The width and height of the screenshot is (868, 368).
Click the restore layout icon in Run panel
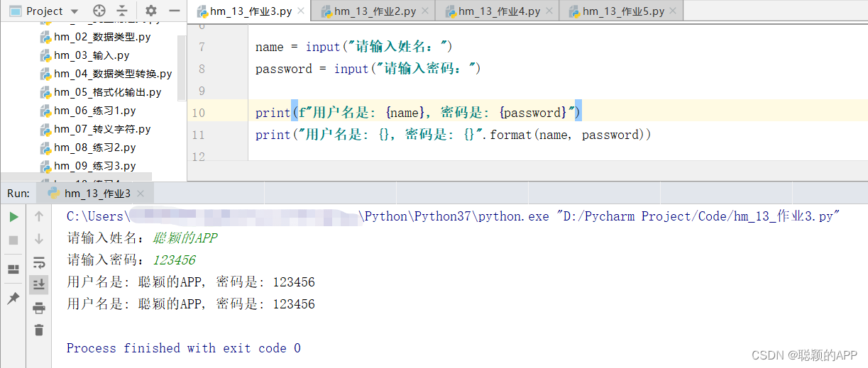[13, 269]
